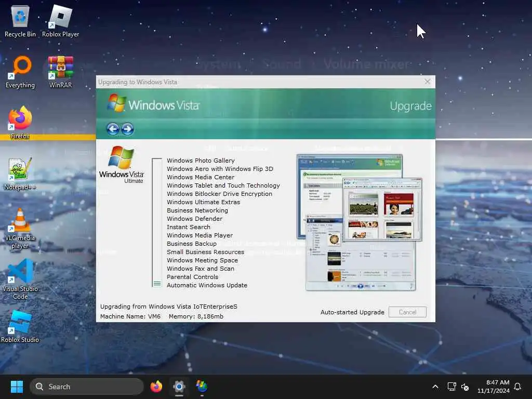532x399 pixels.
Task: Open the network status tray icon
Action: [451, 387]
